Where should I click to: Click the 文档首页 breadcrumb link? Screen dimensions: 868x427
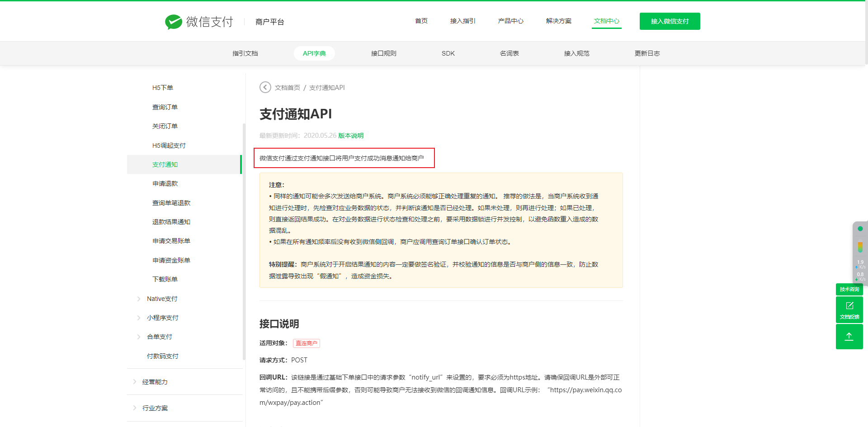click(288, 88)
